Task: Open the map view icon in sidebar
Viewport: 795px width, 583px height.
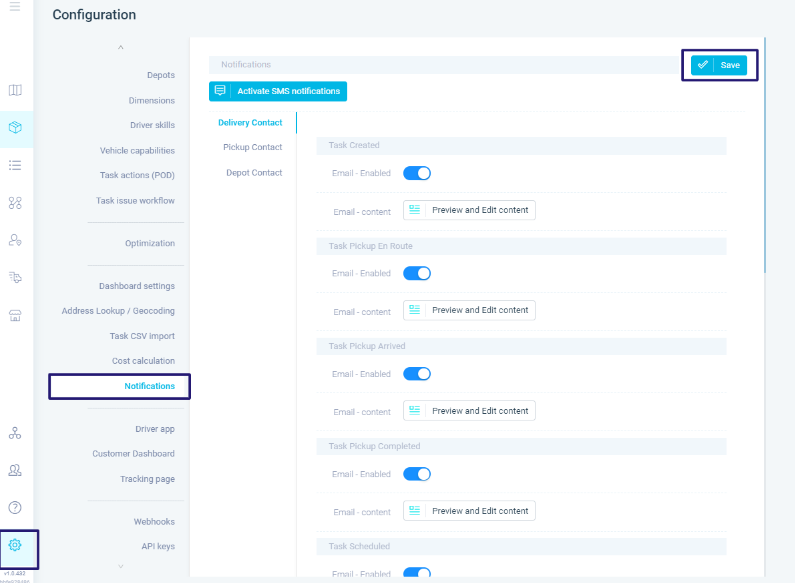Action: [15, 90]
